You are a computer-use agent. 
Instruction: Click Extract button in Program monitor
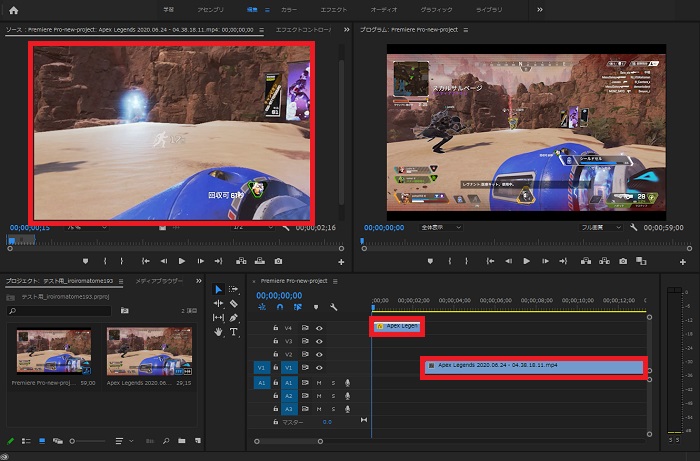coord(604,261)
